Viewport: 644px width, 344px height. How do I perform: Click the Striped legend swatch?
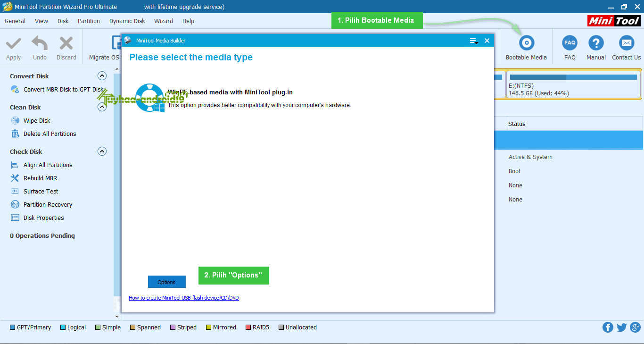(173, 327)
